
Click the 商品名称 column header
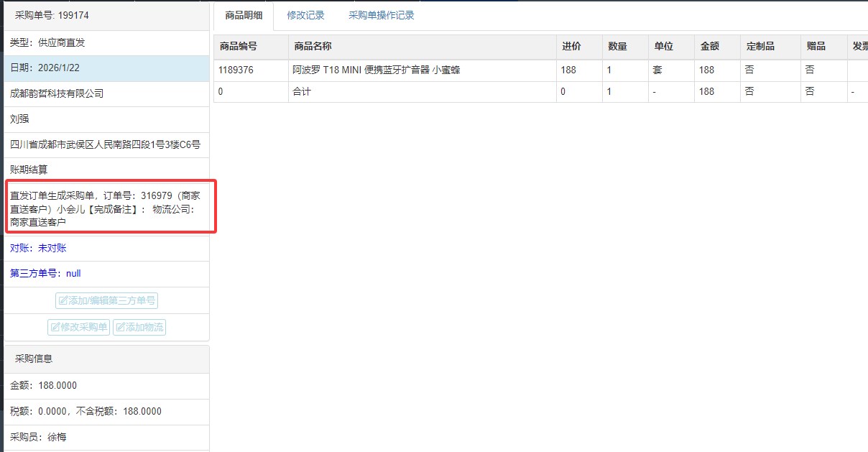coord(313,47)
